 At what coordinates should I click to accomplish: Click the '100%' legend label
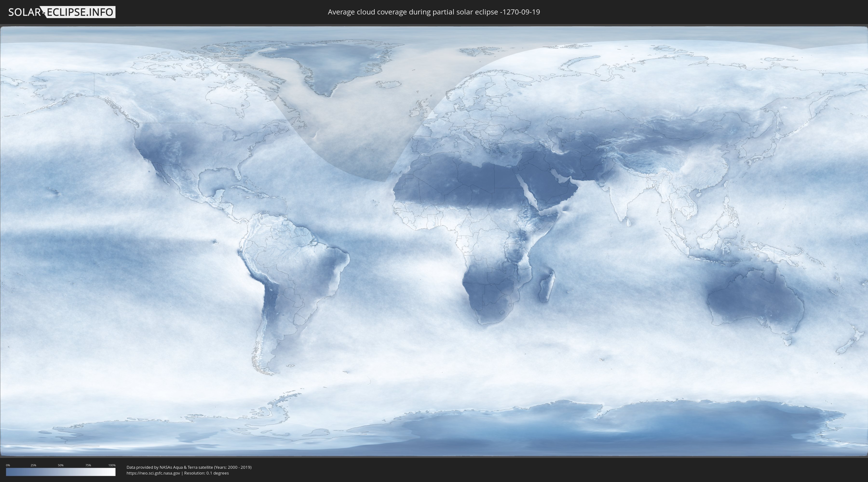[112, 465]
